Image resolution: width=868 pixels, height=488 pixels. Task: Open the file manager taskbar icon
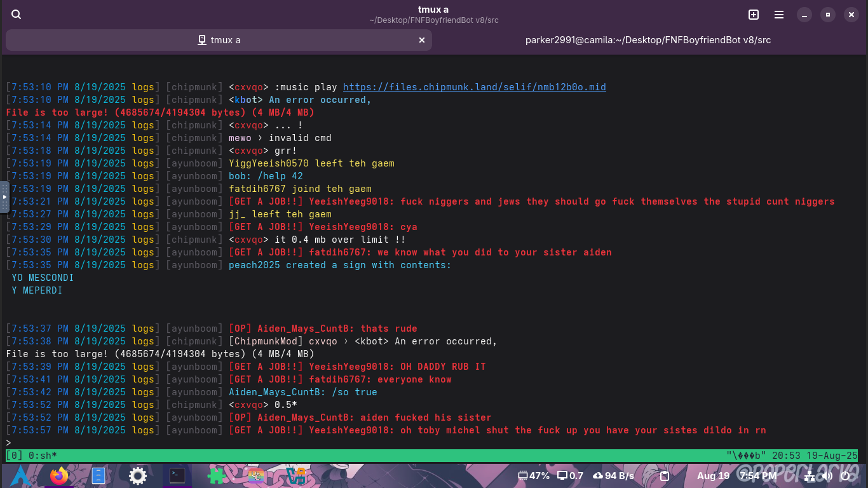[x=98, y=476]
